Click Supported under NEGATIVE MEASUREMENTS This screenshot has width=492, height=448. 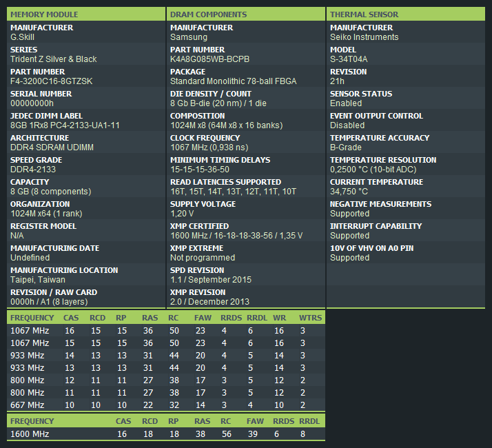click(349, 214)
